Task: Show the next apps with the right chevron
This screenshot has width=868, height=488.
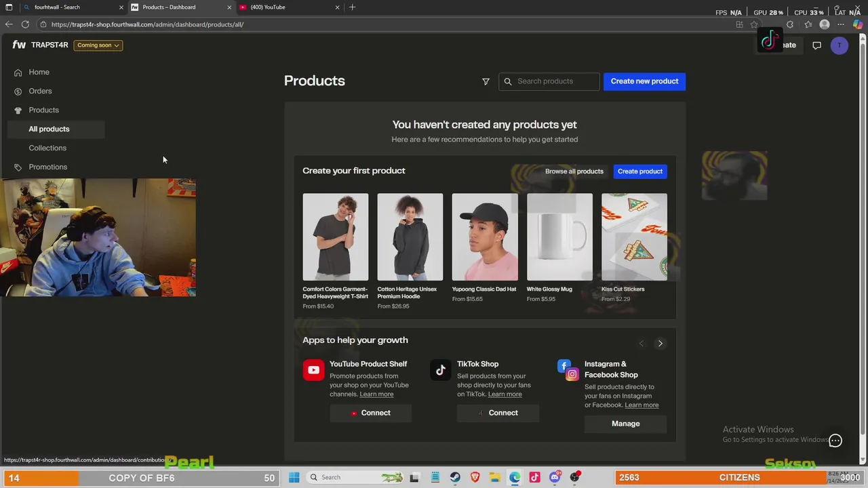Action: (660, 344)
